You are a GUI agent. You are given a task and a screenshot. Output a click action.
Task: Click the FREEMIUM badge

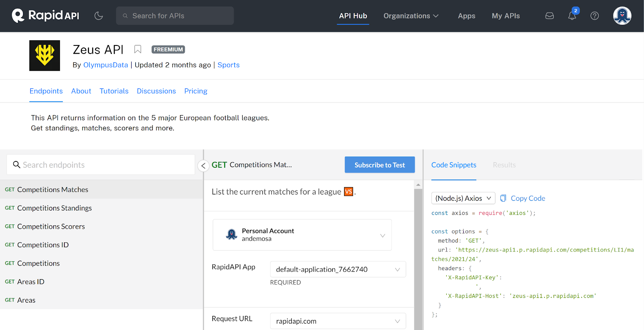click(168, 49)
